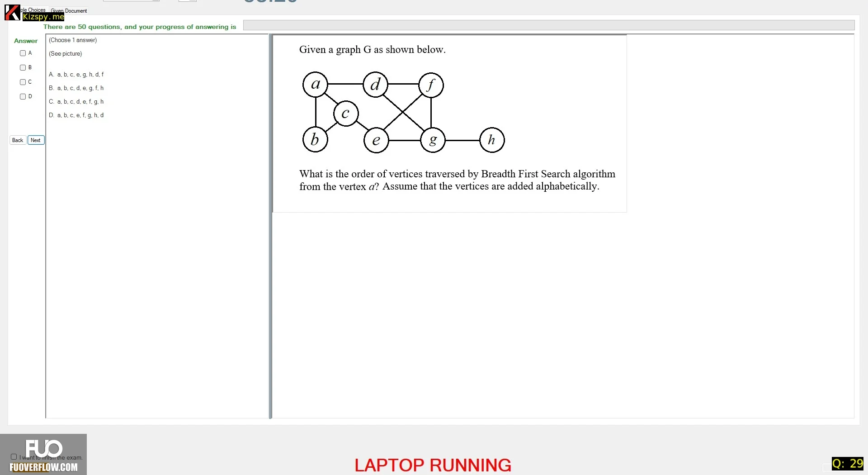Check answer checkbox D

tap(23, 97)
